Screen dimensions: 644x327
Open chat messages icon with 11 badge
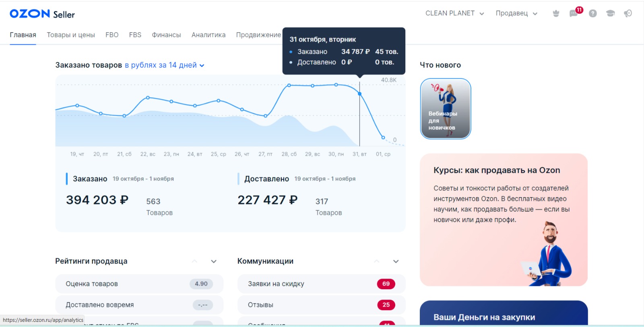coord(574,13)
